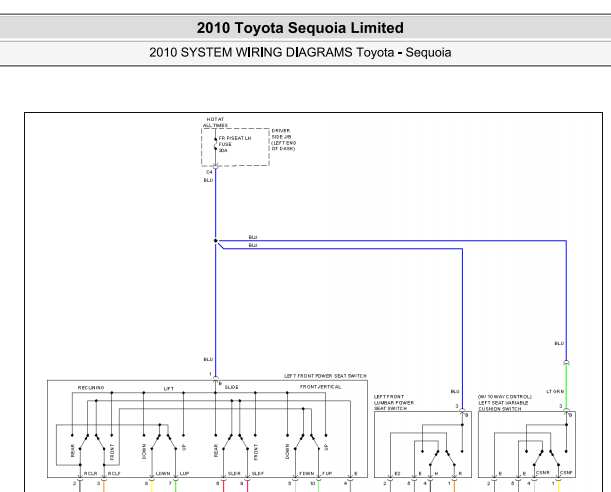Click the 'FR P/SEAT LH FUSE 30A' label
This screenshot has width=611, height=492.
tap(235, 144)
